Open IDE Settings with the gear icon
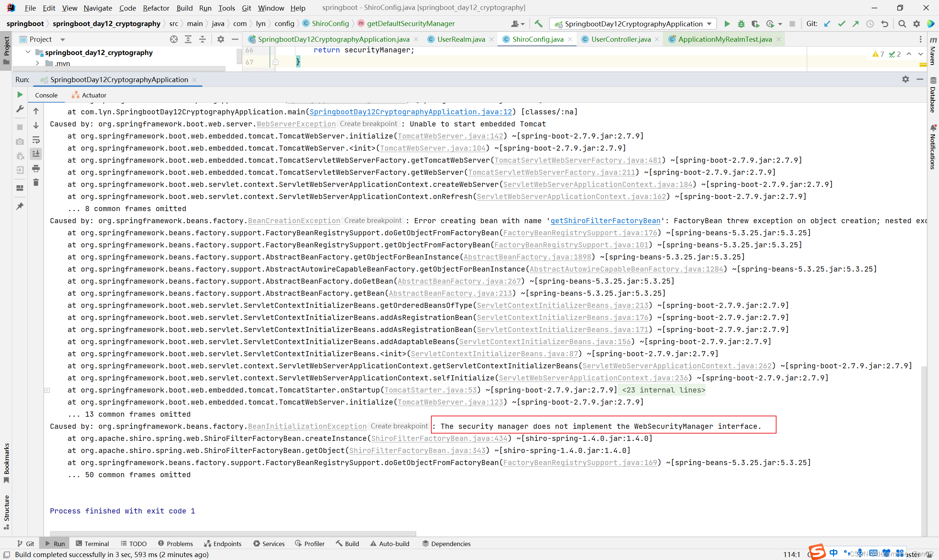Viewport: 939px width, 560px height. tap(916, 23)
